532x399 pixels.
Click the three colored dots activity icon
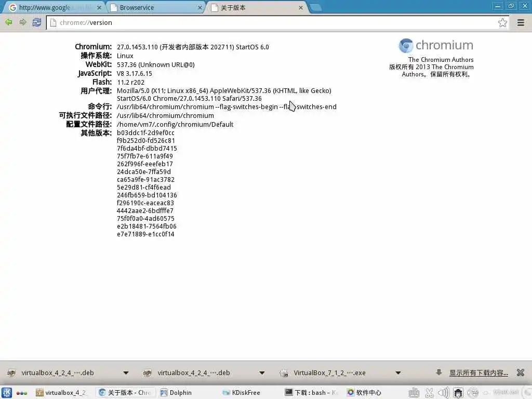(x=21, y=393)
